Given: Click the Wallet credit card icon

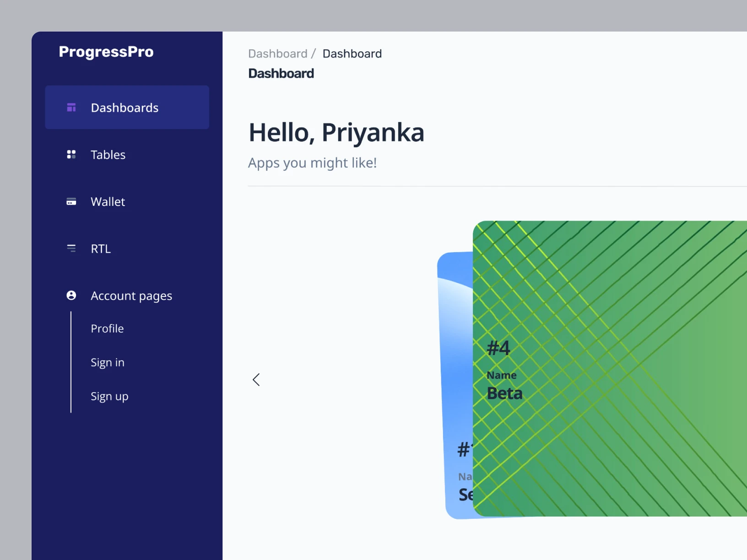Looking at the screenshot, I should point(71,202).
